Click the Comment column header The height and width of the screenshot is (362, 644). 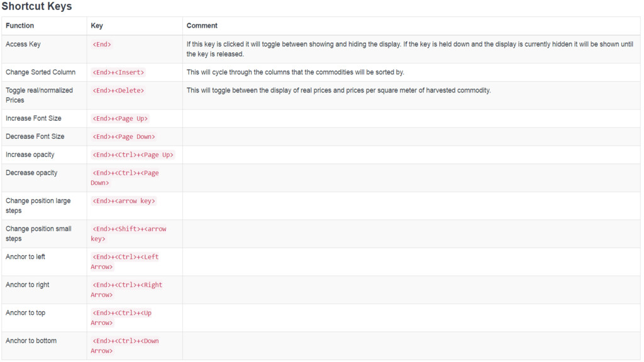pos(202,26)
